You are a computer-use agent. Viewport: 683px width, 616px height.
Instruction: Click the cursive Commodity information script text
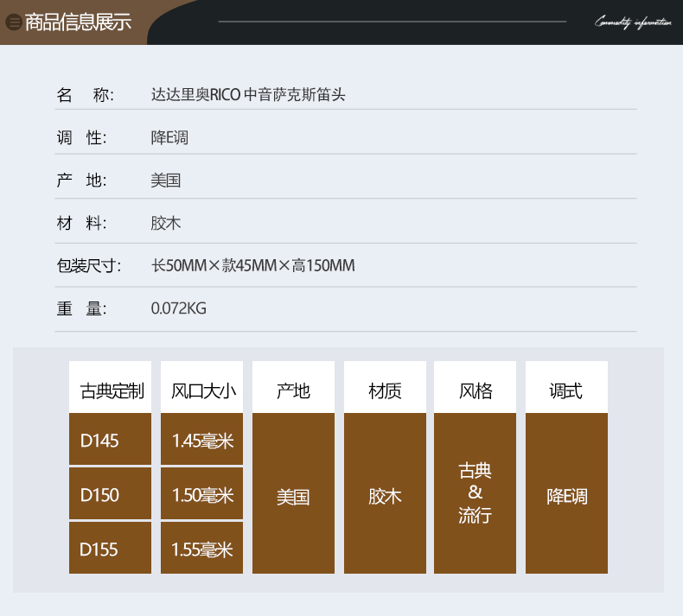coord(633,22)
